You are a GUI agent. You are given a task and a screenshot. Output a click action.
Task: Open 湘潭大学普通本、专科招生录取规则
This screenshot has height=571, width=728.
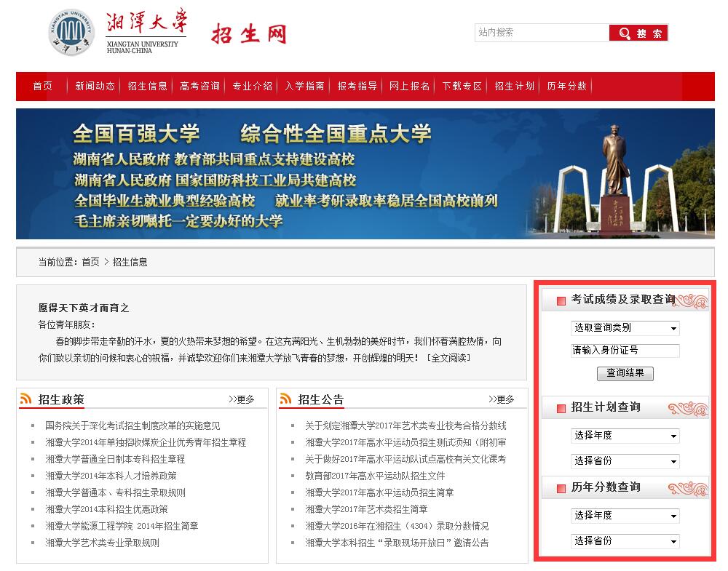pos(115,492)
